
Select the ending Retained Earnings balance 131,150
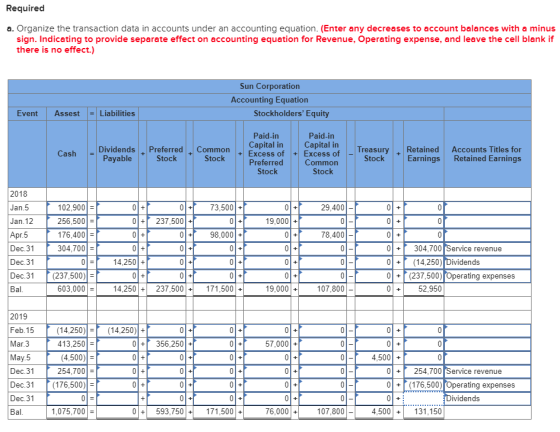pos(424,412)
